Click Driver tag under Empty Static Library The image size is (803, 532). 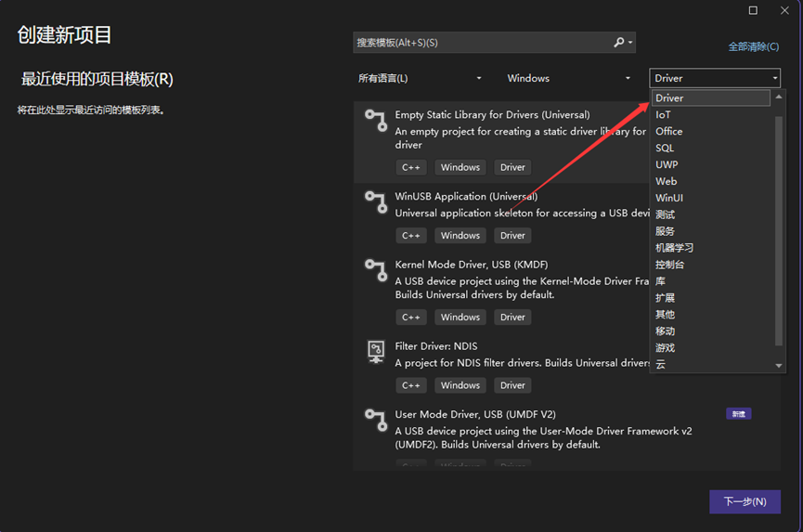(x=512, y=167)
